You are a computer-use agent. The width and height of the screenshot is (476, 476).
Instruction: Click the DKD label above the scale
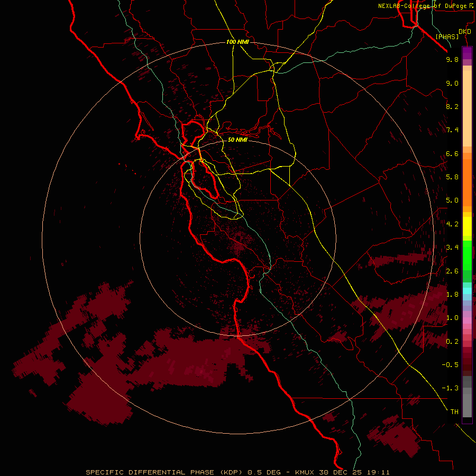tap(465, 32)
